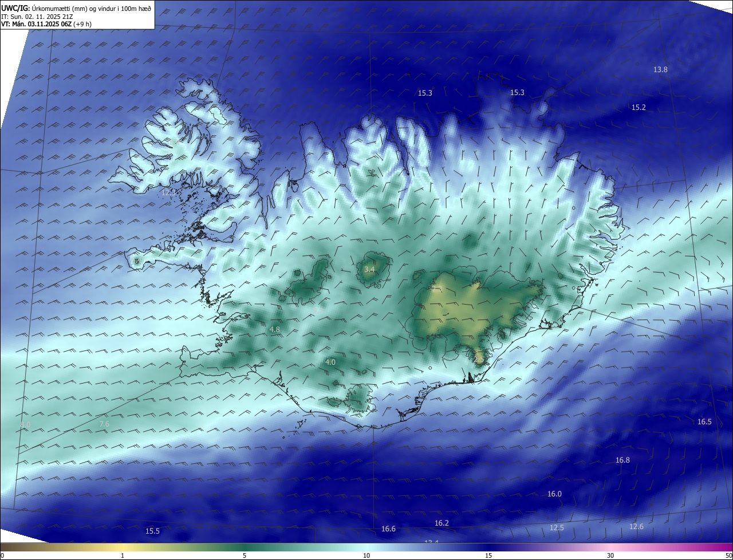This screenshot has width=733, height=560.
Task: Click the 4.0 value on the map
Action: [330, 362]
